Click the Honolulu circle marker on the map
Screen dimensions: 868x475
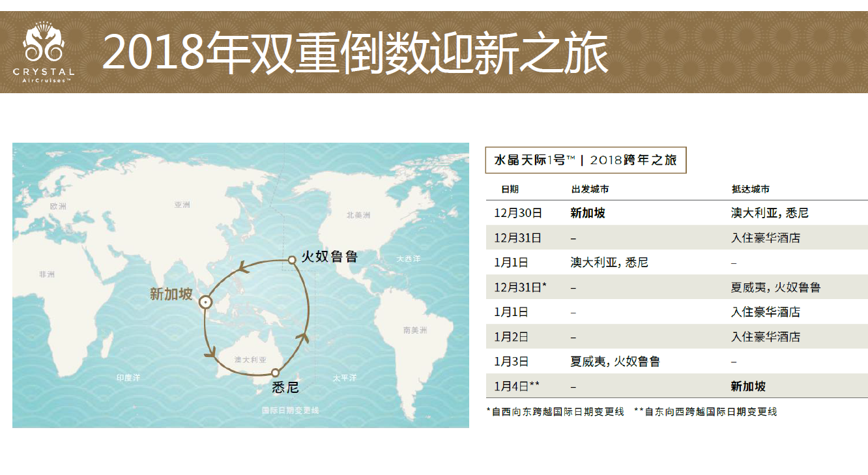(292, 259)
